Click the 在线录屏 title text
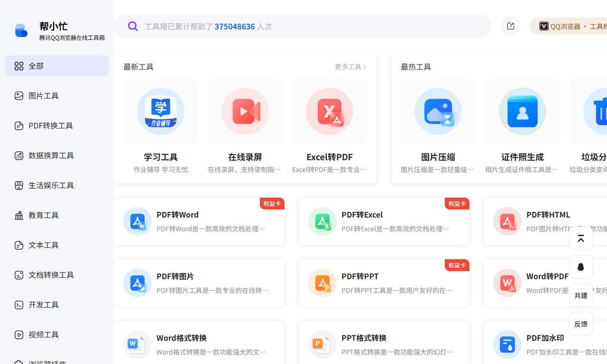The image size is (607, 364). (x=245, y=157)
